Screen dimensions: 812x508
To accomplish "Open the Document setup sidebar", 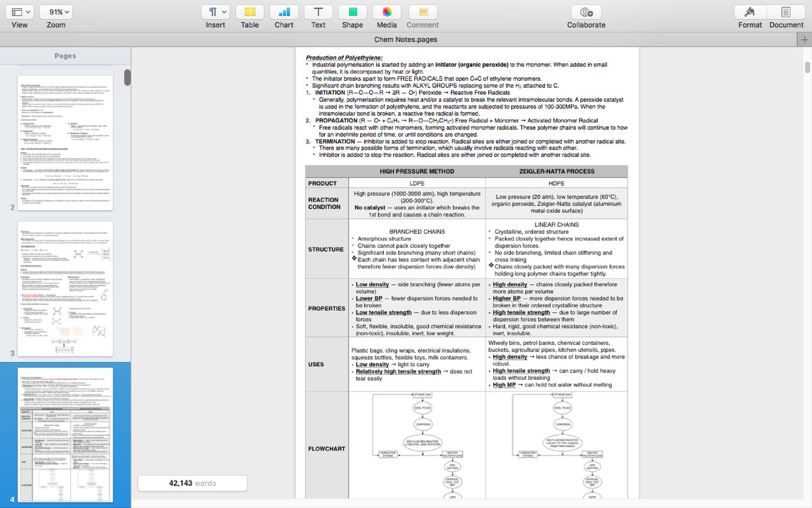I will click(x=786, y=12).
